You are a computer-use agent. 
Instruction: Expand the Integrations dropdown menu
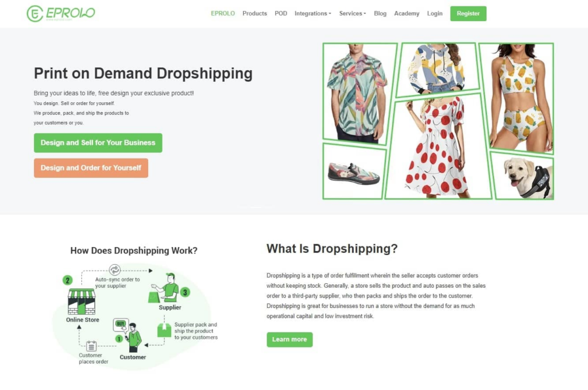[x=313, y=14]
